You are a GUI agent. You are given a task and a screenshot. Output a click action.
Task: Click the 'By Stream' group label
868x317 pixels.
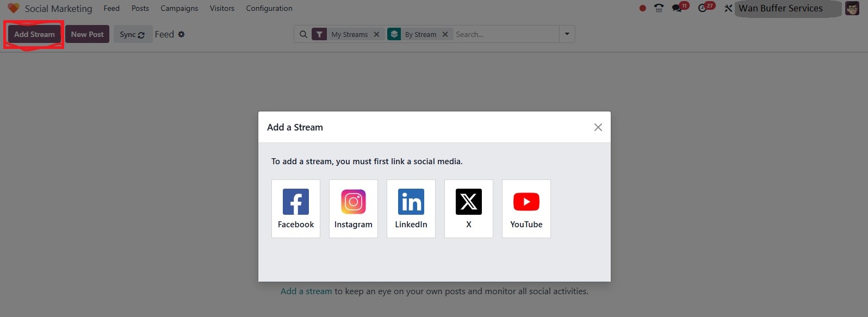pyautogui.click(x=420, y=34)
